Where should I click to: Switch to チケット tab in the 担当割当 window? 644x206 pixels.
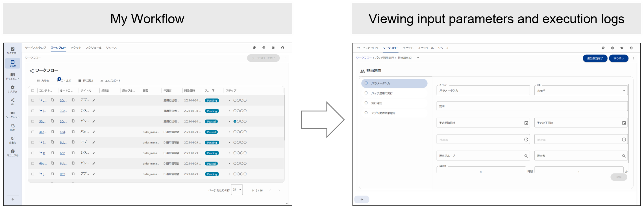tap(408, 48)
